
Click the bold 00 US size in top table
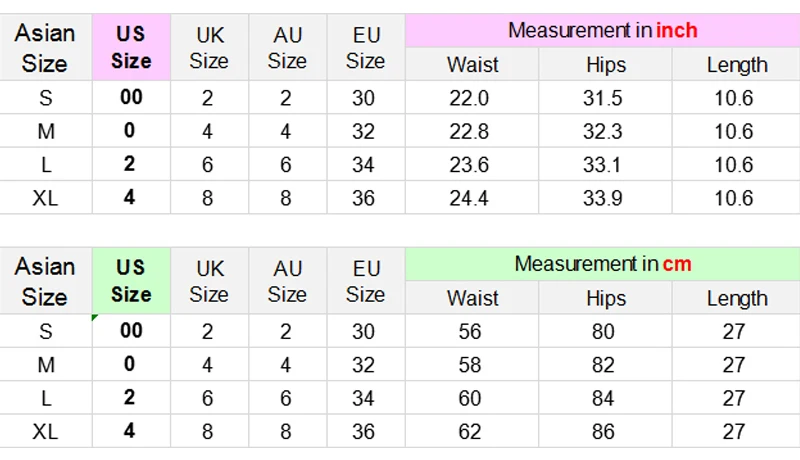pyautogui.click(x=131, y=98)
